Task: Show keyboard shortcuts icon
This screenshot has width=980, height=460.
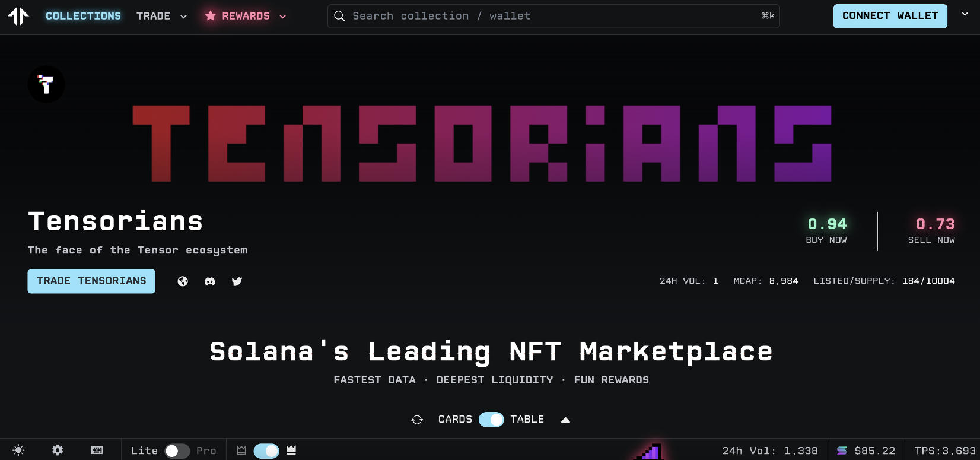Action: (97, 451)
